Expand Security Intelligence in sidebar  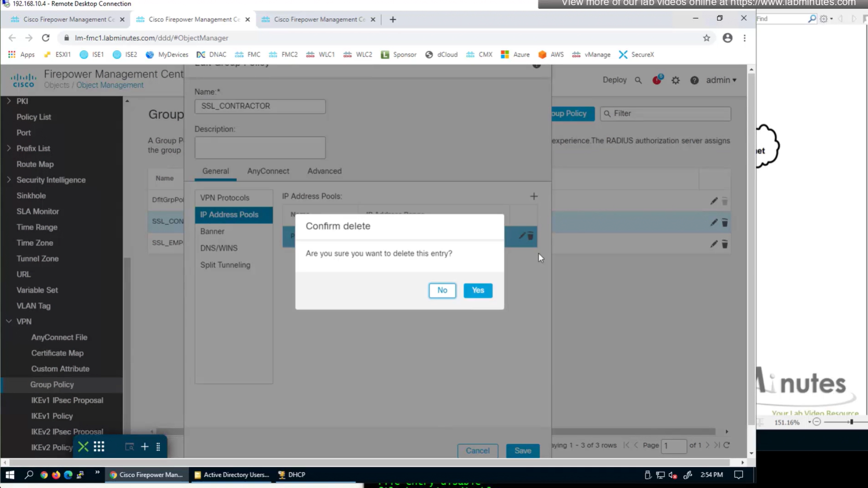coord(9,179)
